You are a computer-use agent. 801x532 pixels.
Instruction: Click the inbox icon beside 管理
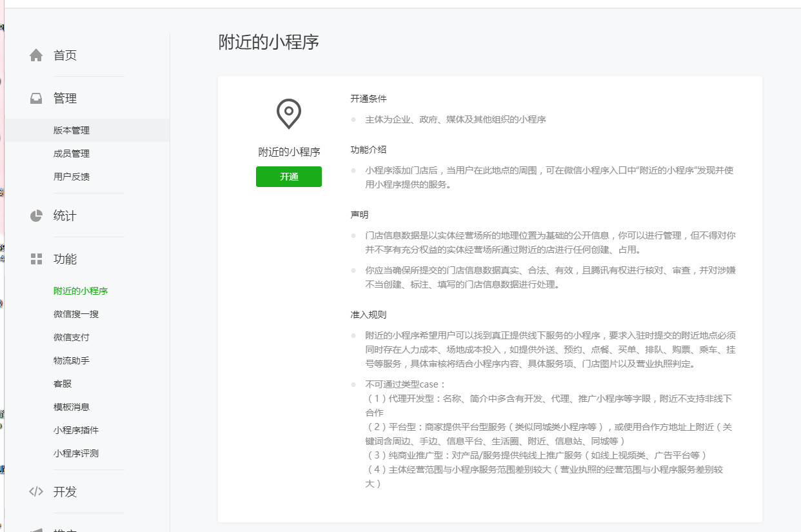[36, 99]
